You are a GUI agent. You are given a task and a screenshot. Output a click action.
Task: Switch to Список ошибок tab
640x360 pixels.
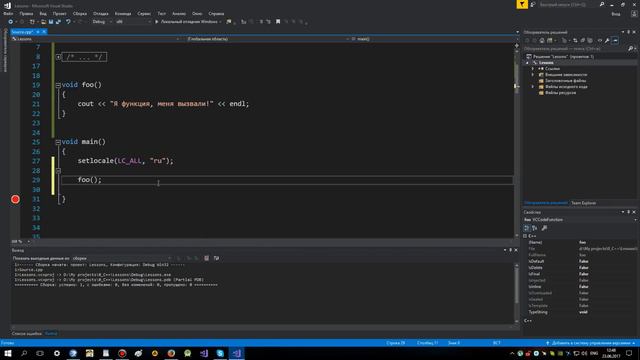point(27,333)
